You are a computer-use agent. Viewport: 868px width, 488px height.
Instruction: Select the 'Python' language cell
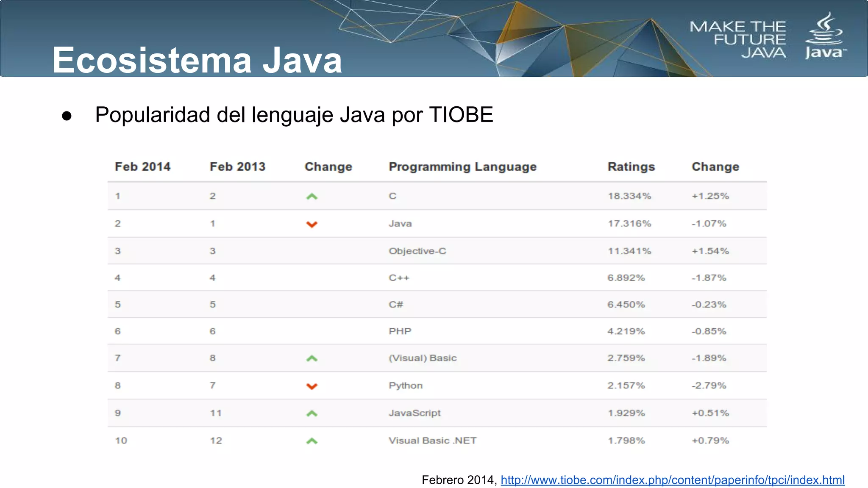(x=406, y=385)
